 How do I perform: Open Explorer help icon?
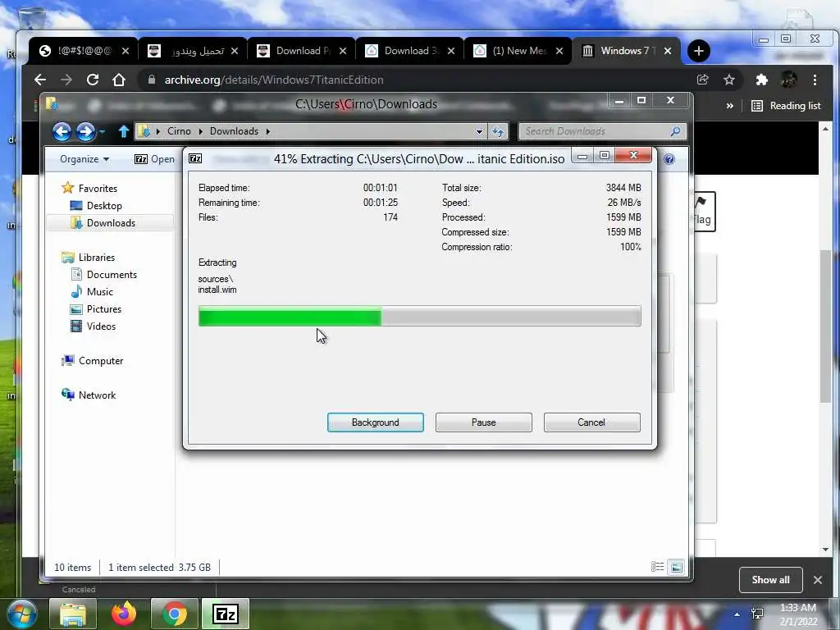(669, 159)
